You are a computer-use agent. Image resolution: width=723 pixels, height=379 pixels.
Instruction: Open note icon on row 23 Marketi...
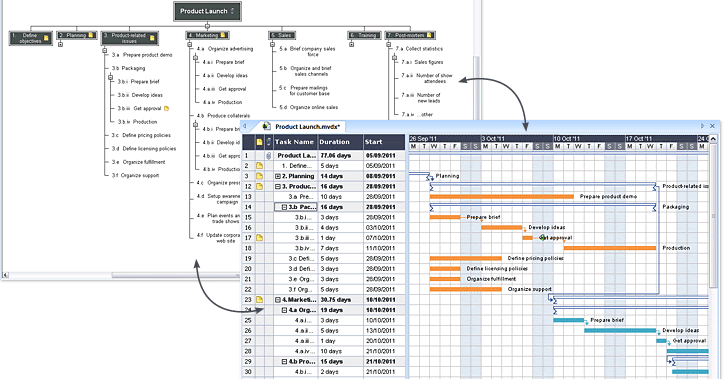click(260, 300)
